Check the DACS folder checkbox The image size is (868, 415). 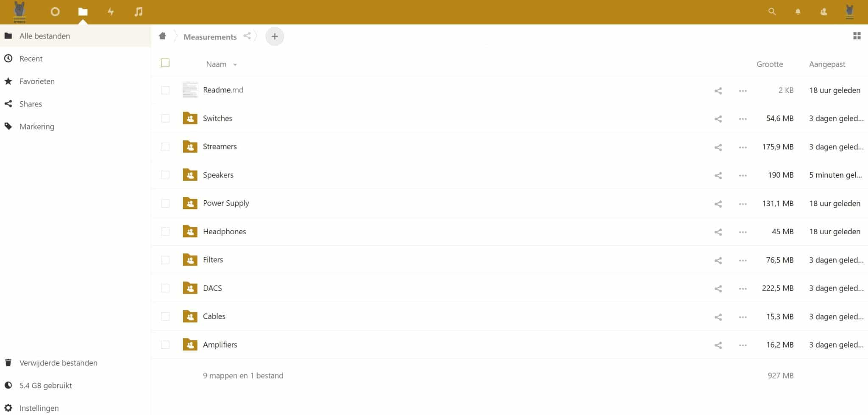(x=165, y=288)
